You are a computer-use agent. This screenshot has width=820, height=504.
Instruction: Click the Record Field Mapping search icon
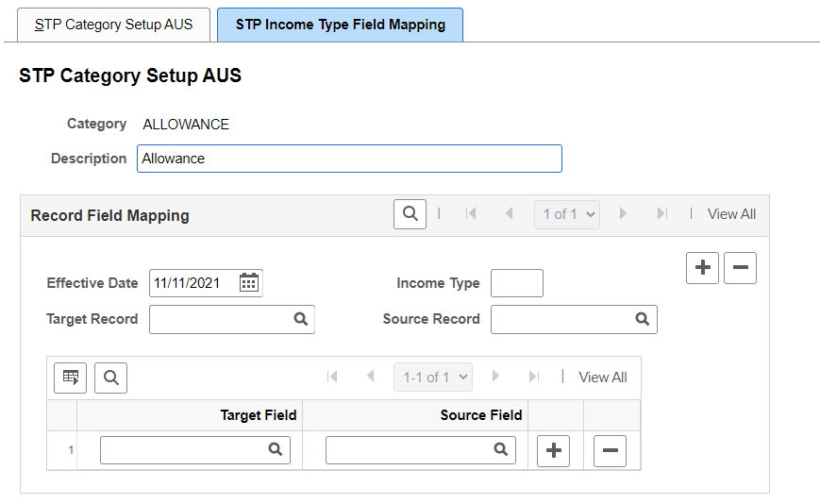(x=410, y=214)
